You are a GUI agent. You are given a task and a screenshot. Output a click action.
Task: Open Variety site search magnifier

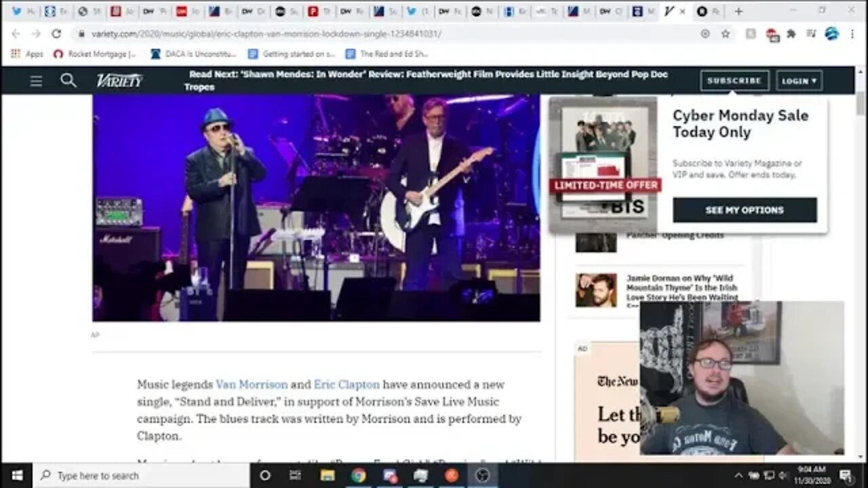(68, 81)
